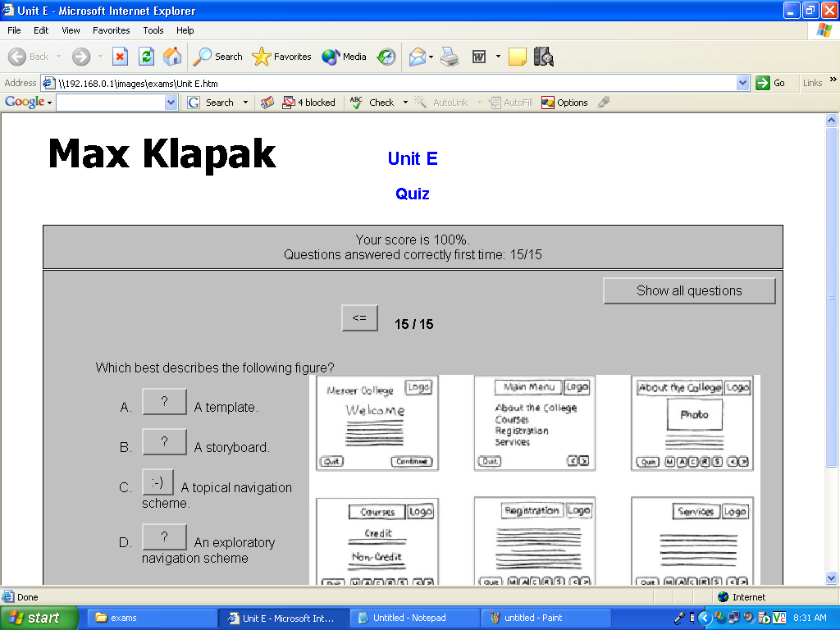The width and height of the screenshot is (840, 630).
Task: Choose answer B, a storyboard
Action: coord(164,442)
